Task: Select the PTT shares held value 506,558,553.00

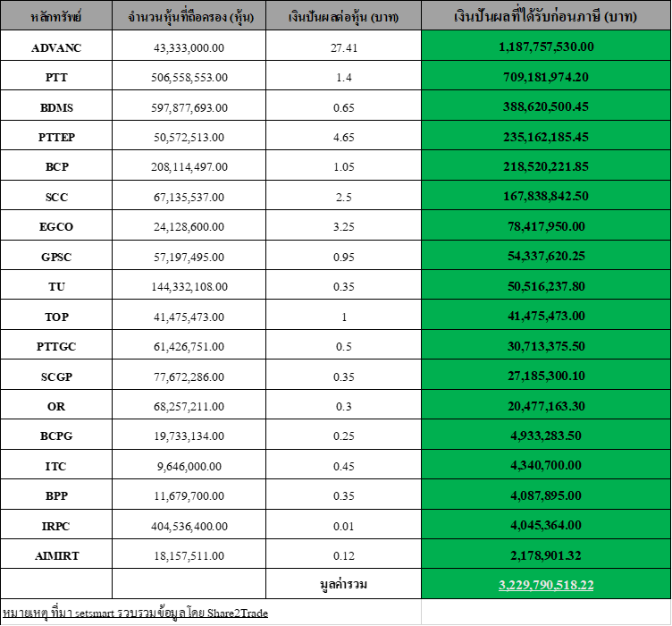Action: click(189, 78)
